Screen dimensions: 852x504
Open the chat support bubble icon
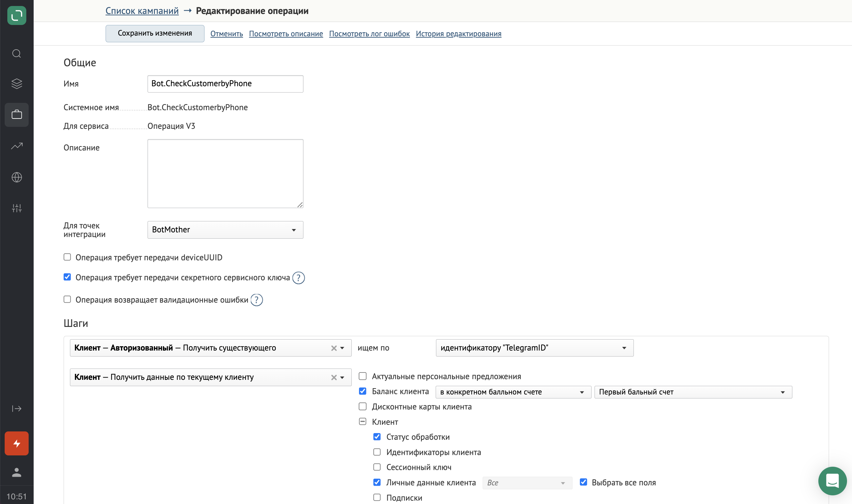[x=833, y=481]
